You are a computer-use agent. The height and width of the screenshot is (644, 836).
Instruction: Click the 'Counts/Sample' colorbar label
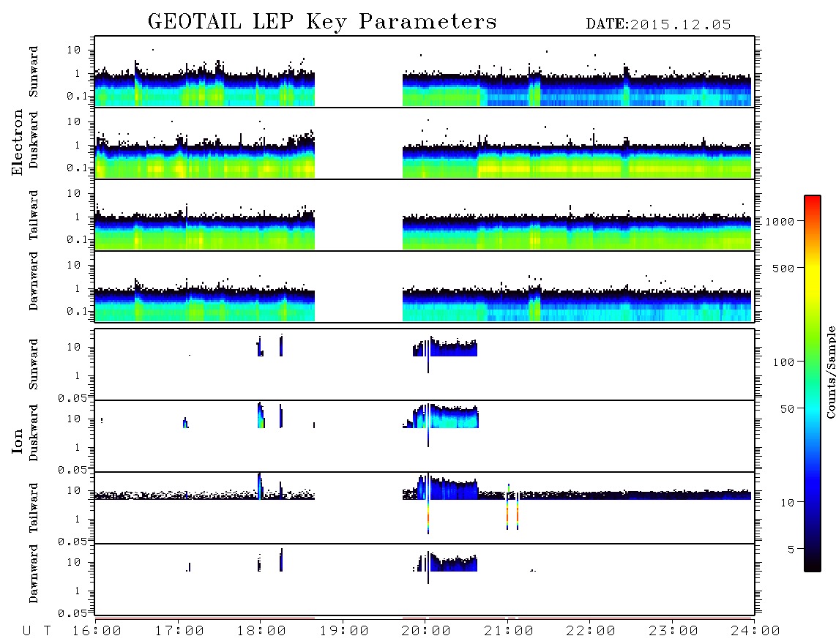click(x=830, y=372)
